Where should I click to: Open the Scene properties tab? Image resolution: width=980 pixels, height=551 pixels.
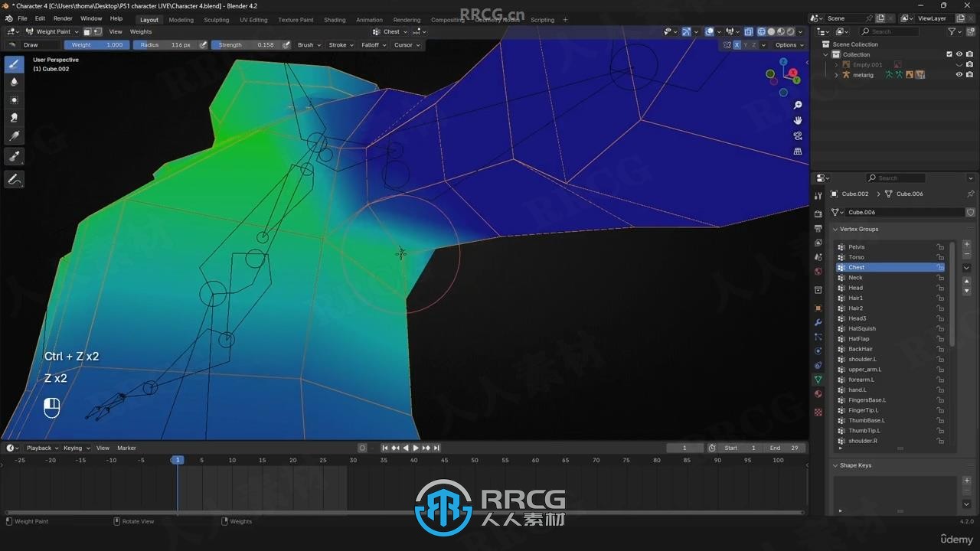tap(818, 257)
